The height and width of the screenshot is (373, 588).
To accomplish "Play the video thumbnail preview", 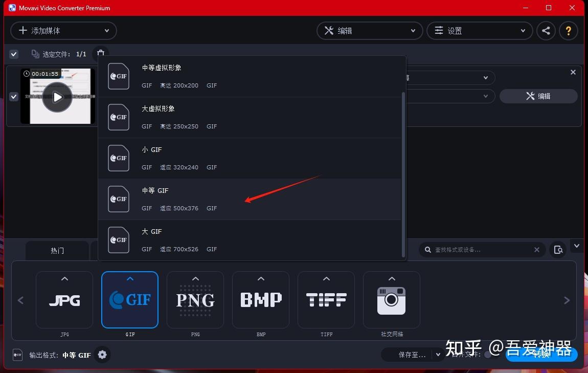I will (x=57, y=97).
